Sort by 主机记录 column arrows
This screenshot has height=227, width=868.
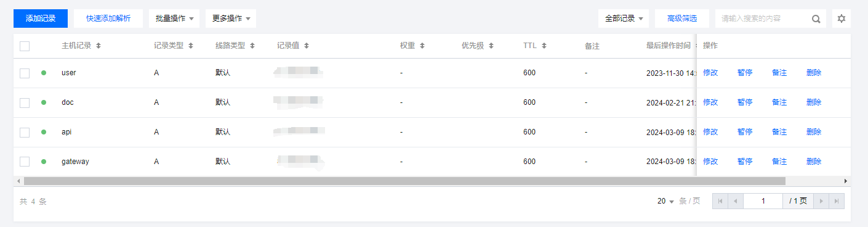click(x=98, y=46)
